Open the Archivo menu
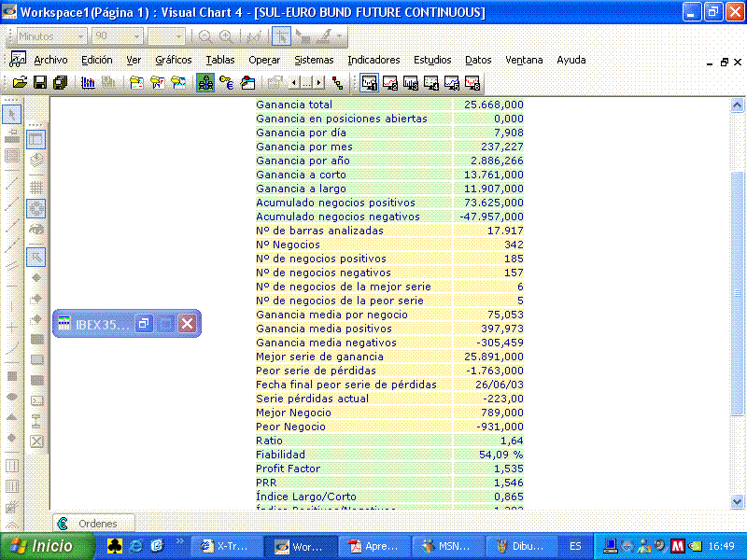Screen dimensions: 747x560 [x=50, y=60]
